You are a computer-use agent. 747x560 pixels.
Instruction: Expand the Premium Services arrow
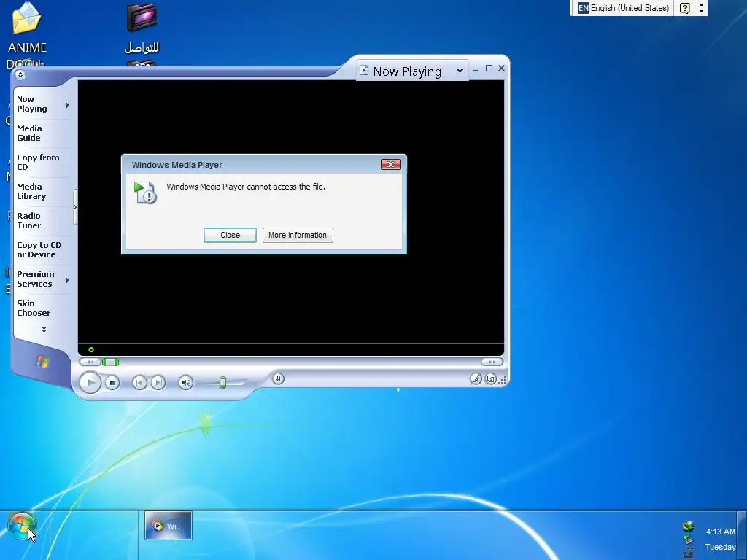(x=68, y=281)
